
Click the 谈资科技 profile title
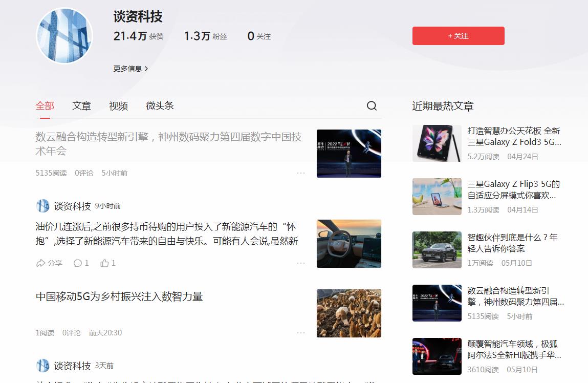138,16
